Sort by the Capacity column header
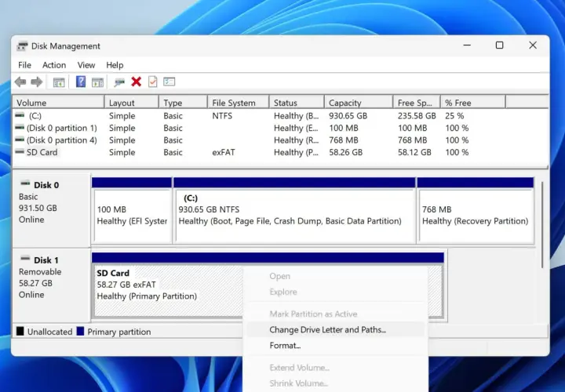Viewport: 565px width, 392px height. [x=359, y=103]
